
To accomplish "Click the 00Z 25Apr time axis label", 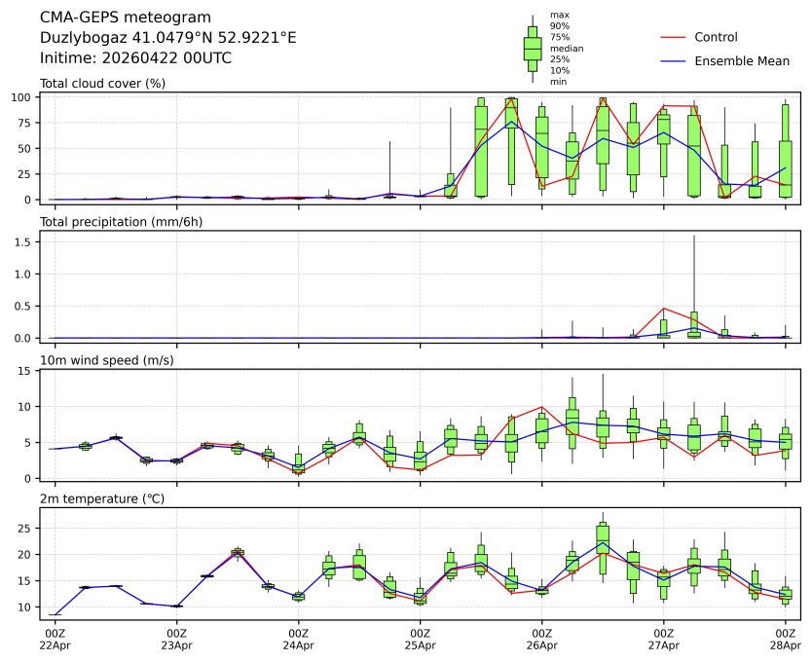I will [420, 640].
